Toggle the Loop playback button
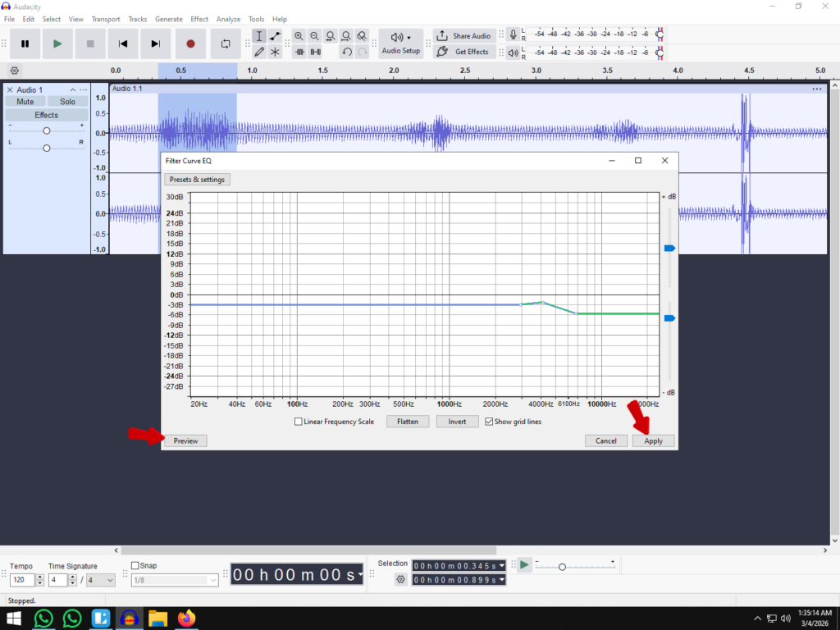The width and height of the screenshot is (840, 630). [x=225, y=43]
